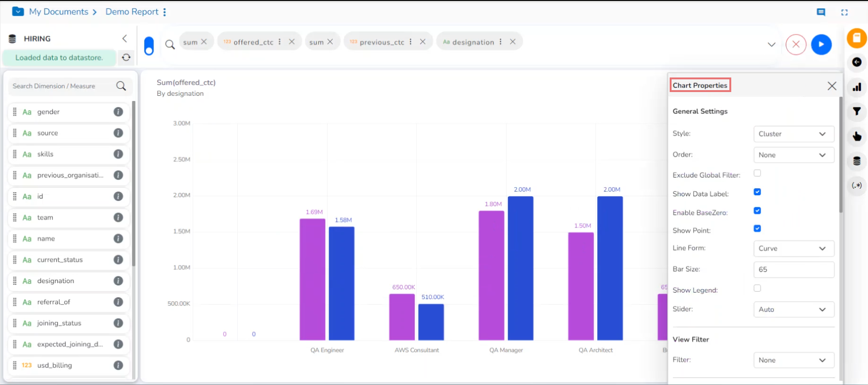
Task: Click the QA Engineer axis label
Action: 327,350
